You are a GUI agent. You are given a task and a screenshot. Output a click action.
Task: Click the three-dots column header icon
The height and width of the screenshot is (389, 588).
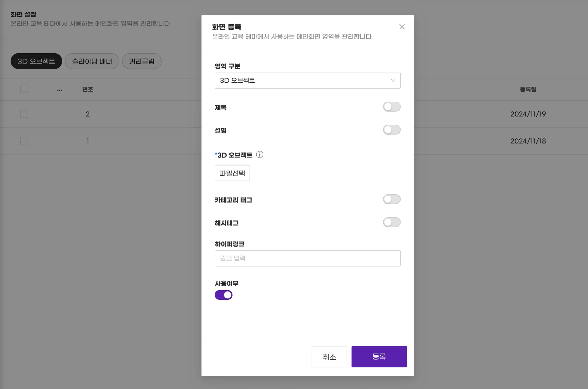59,90
